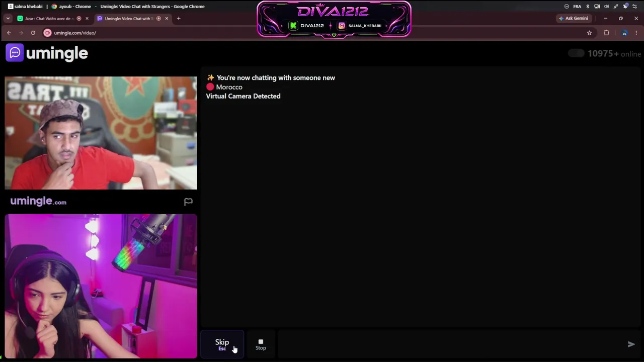This screenshot has height=362, width=644.
Task: Go back to the previous page
Action: click(9, 33)
